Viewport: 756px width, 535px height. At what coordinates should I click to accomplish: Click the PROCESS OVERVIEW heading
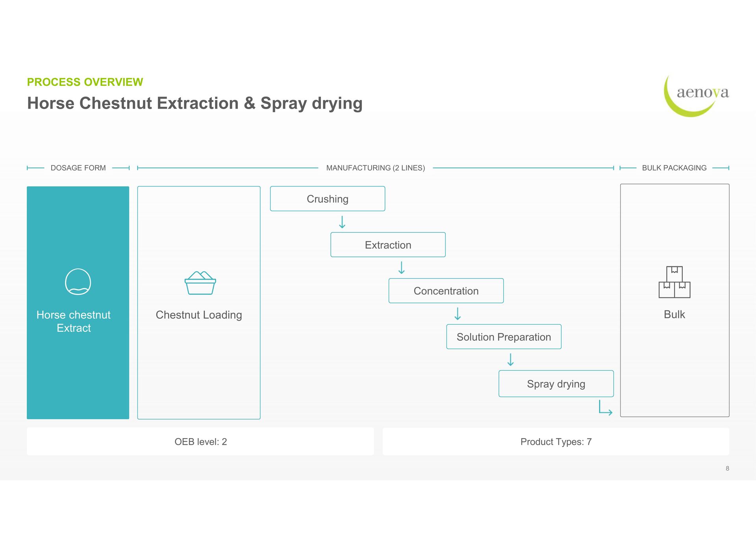coord(85,82)
